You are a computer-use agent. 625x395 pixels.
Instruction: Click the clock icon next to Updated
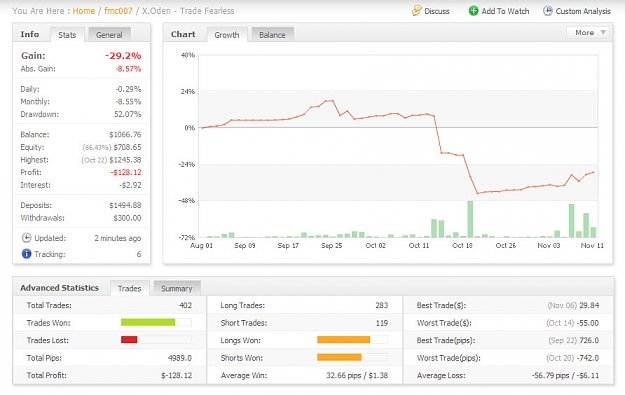[26, 238]
